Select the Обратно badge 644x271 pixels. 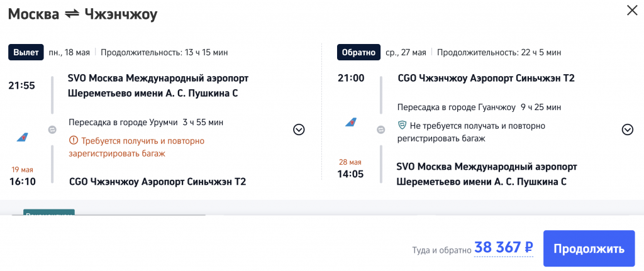click(x=358, y=52)
